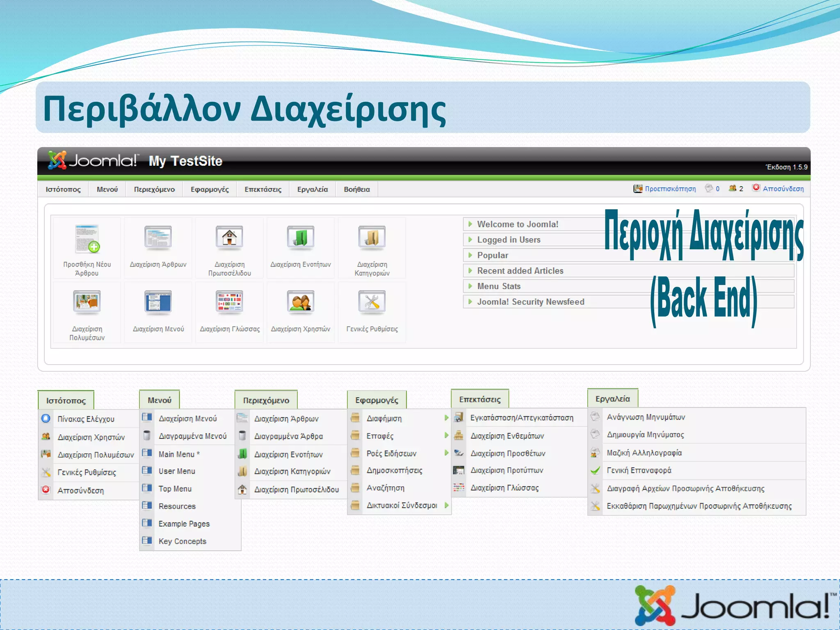Click the Προσθήκη Νέου Άρθρου icon
Screen dimensions: 840x630
click(87, 239)
